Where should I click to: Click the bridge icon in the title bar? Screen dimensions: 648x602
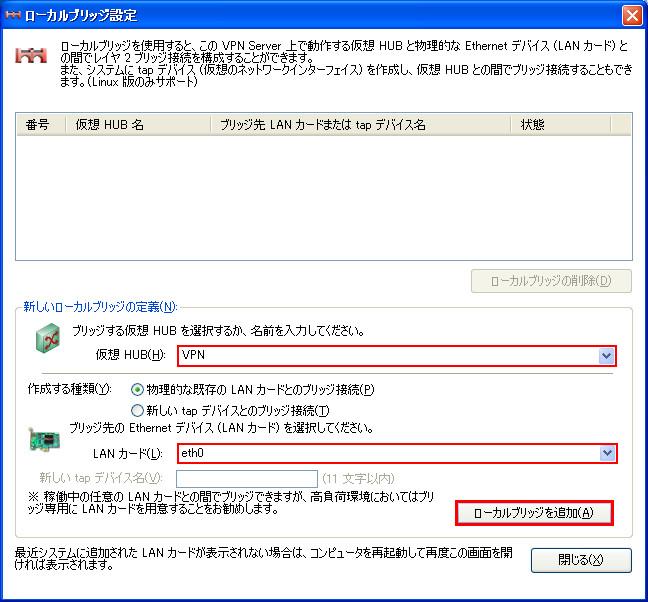tap(12, 15)
